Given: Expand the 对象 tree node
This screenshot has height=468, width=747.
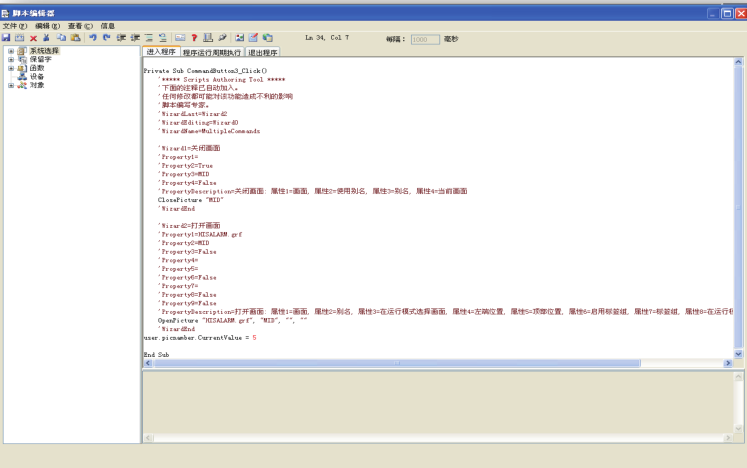Looking at the screenshot, I should (11, 85).
